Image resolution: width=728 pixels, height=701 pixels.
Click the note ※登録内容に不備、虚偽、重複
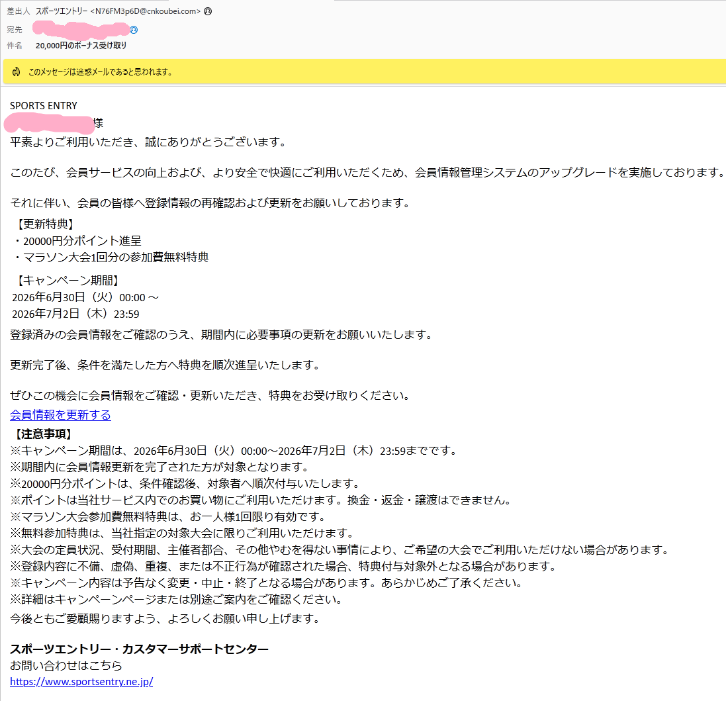pos(284,567)
